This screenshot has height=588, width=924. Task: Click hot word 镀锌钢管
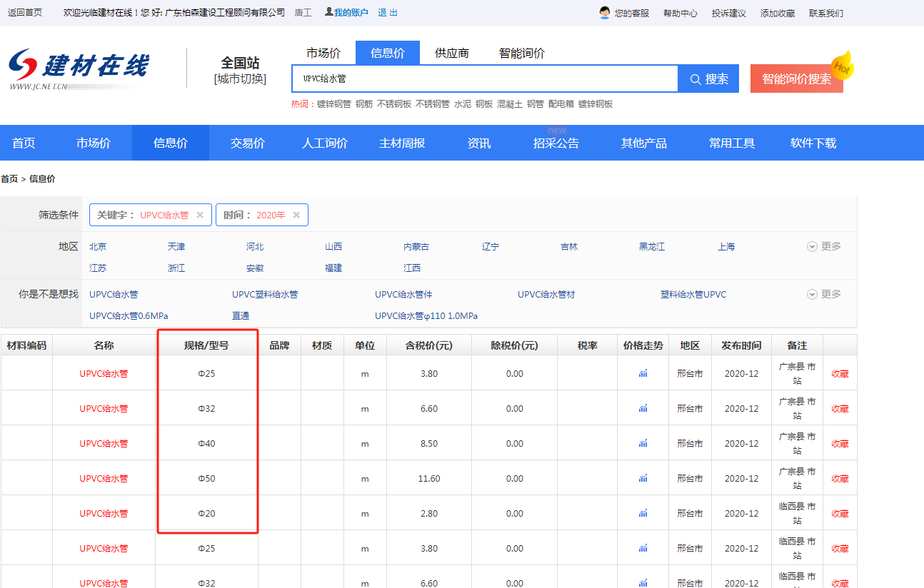[x=334, y=104]
